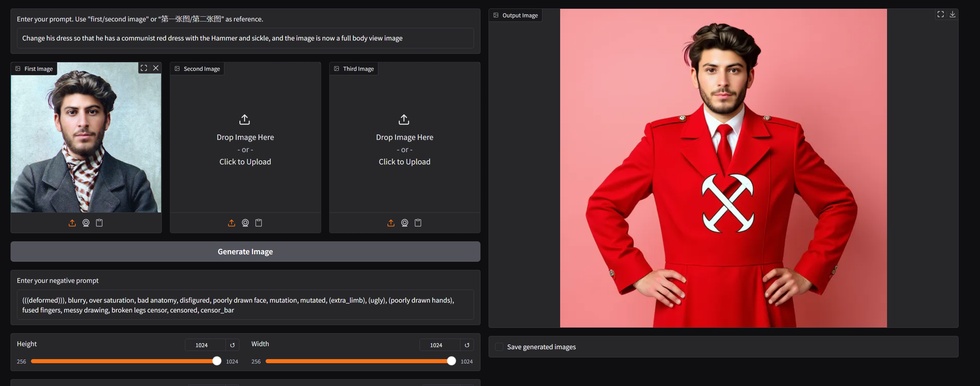Image resolution: width=980 pixels, height=386 pixels.
Task: Click 'Drop Image Here' in Second Image
Action: (x=246, y=137)
